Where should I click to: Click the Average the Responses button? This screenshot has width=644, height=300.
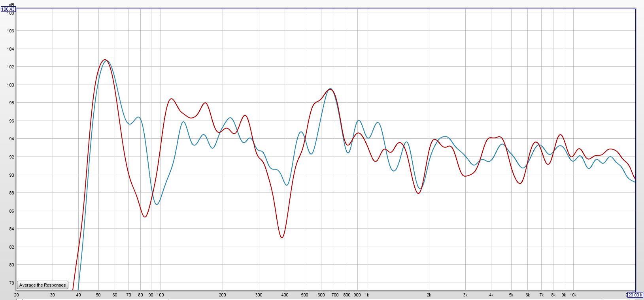[43, 285]
